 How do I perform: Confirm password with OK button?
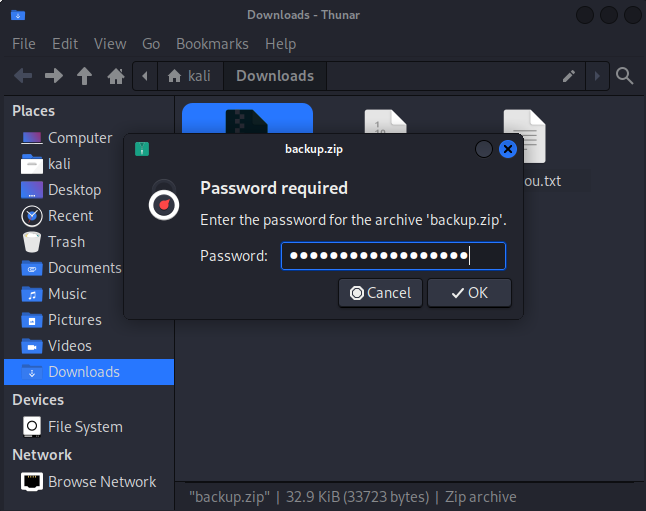coord(469,293)
